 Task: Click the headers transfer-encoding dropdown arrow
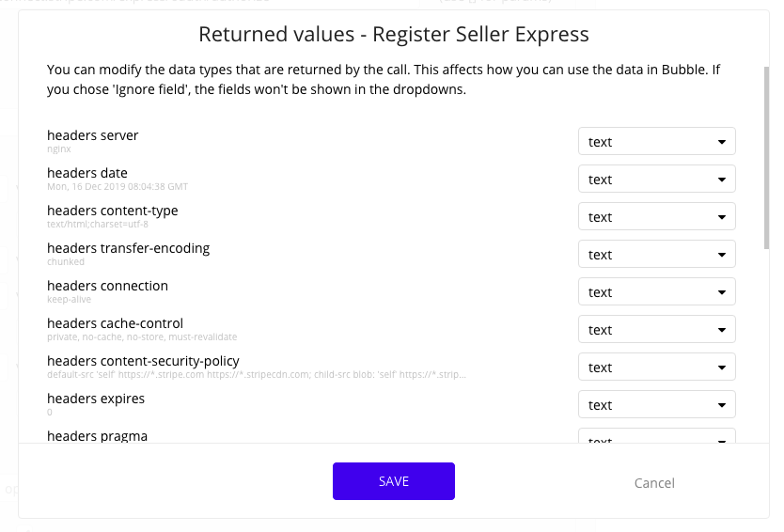pyautogui.click(x=722, y=255)
